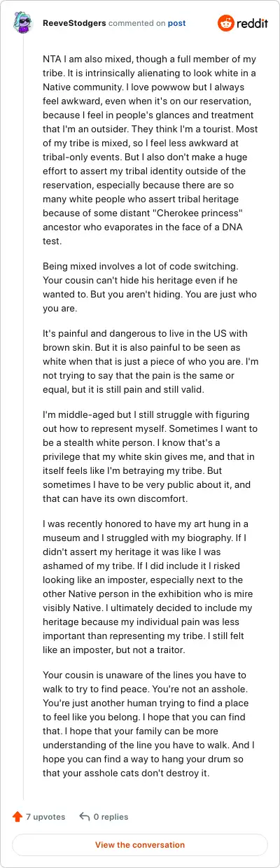
Task: Click the 'commented on' header text
Action: [x=134, y=23]
